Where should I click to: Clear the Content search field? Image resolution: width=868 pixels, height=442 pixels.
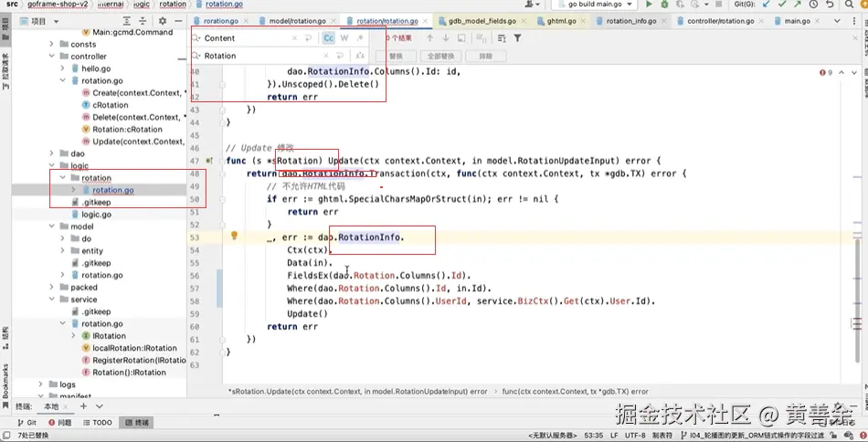294,38
